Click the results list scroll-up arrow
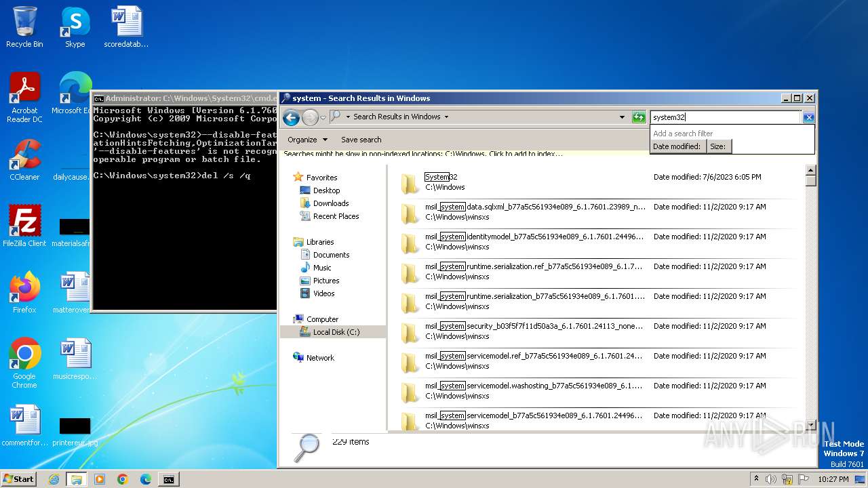The image size is (868, 488). click(x=810, y=169)
